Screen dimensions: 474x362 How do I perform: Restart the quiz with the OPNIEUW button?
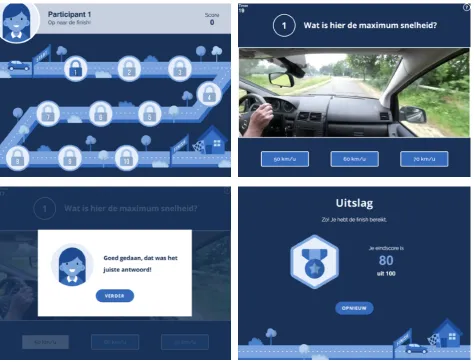point(354,308)
